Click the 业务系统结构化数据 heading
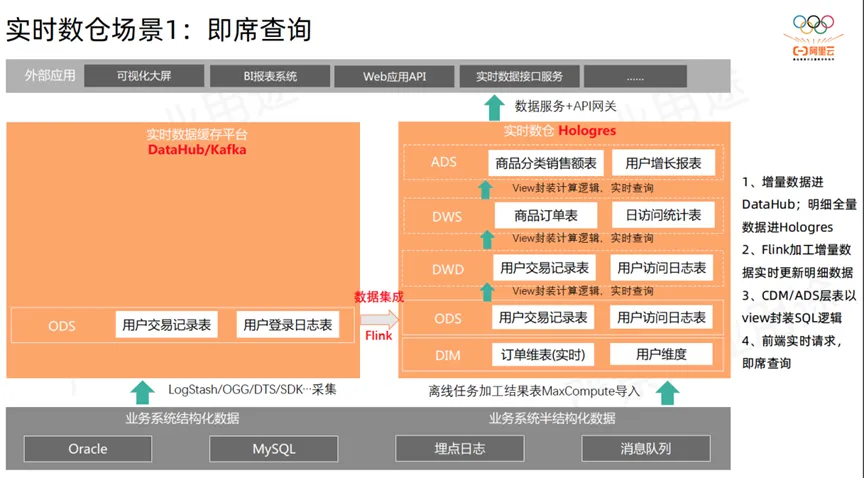 click(x=182, y=418)
